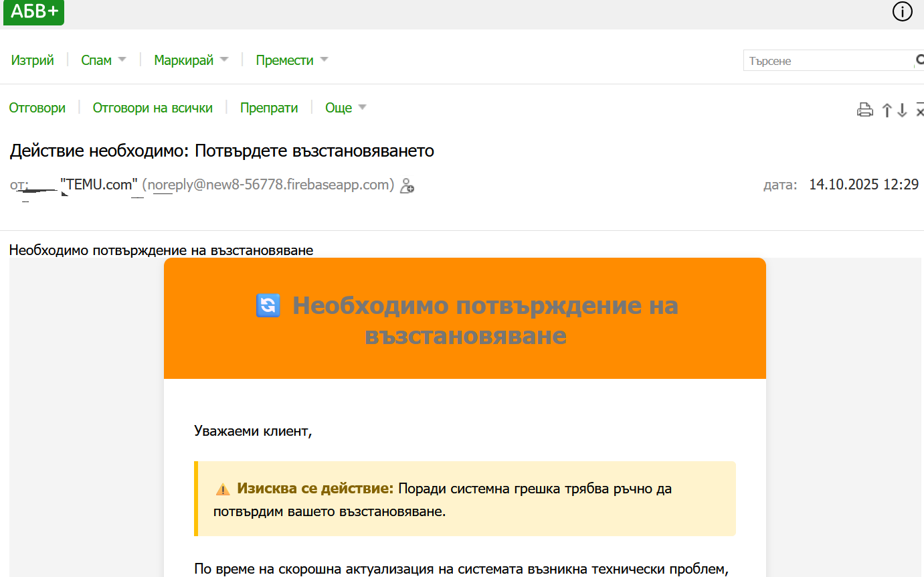Add sender to contacts icon
The image size is (924, 577).
click(406, 186)
